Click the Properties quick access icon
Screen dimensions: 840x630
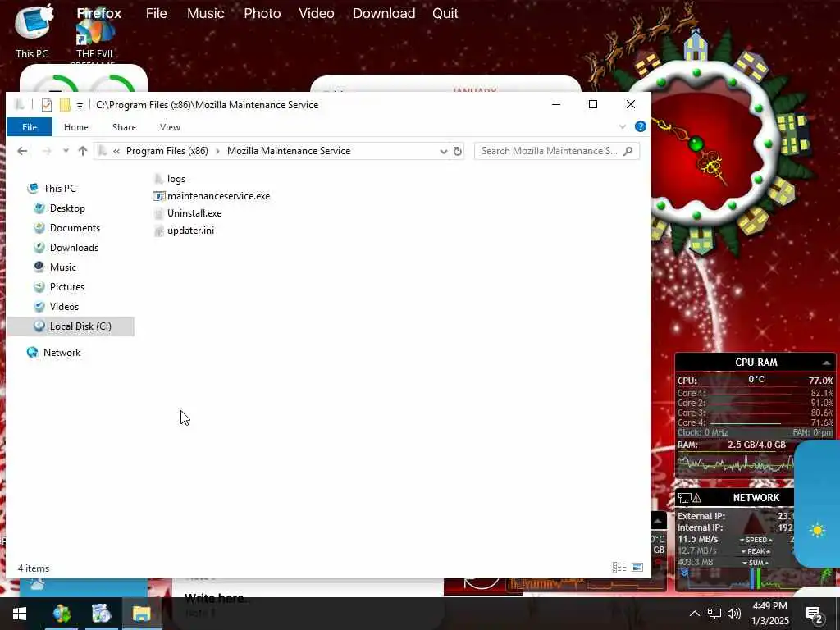pyautogui.click(x=47, y=105)
